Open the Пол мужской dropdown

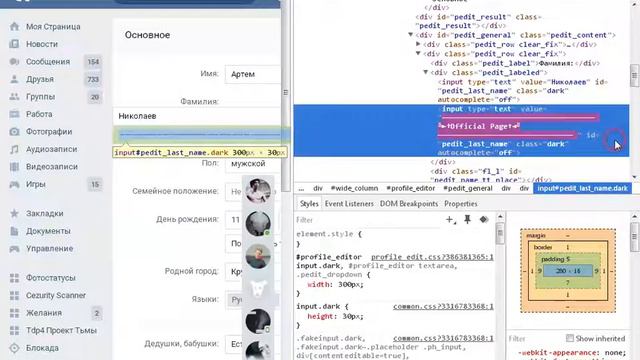253,164
